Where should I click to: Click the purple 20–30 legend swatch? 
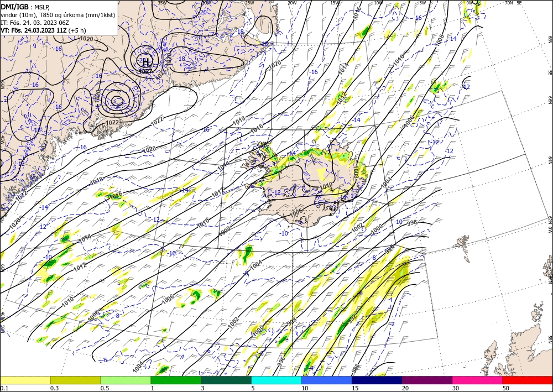coord(427,380)
